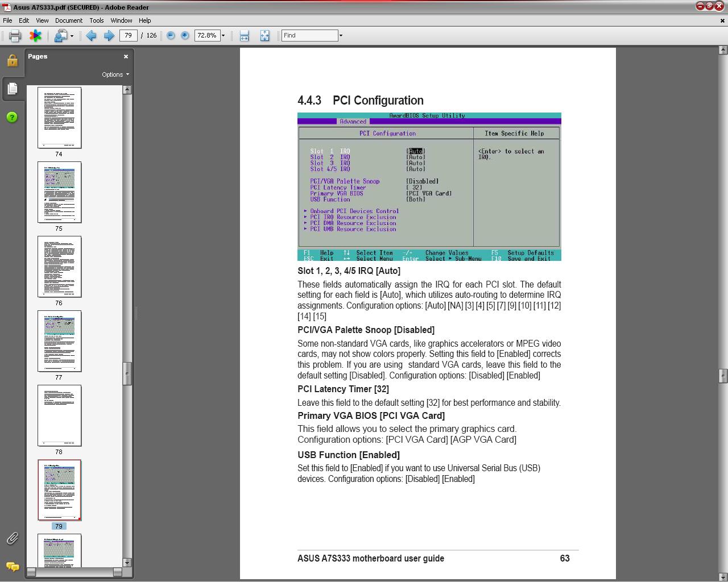This screenshot has width=728, height=582.
Task: Click the Print icon in toolbar
Action: [x=15, y=36]
